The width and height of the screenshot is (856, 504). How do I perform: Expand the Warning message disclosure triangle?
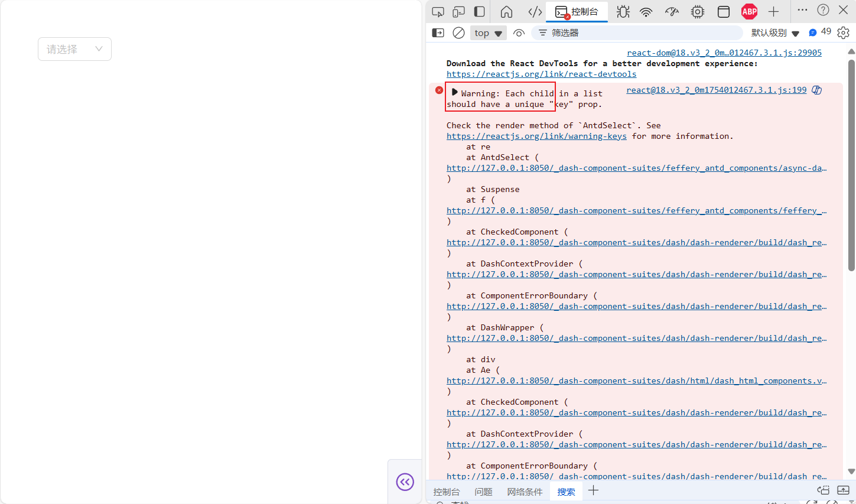point(454,92)
